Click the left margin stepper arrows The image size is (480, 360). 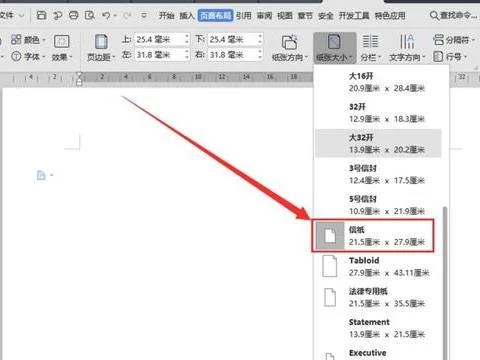pos(187,55)
